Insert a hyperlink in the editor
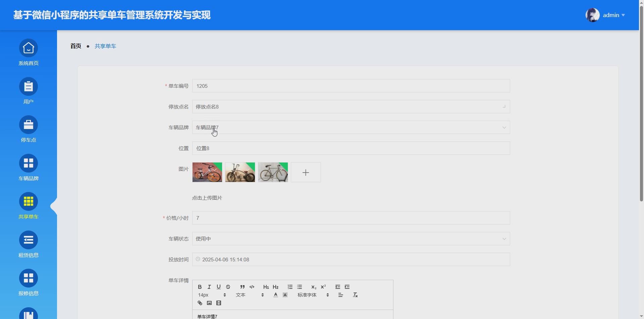The image size is (644, 319). click(200, 303)
